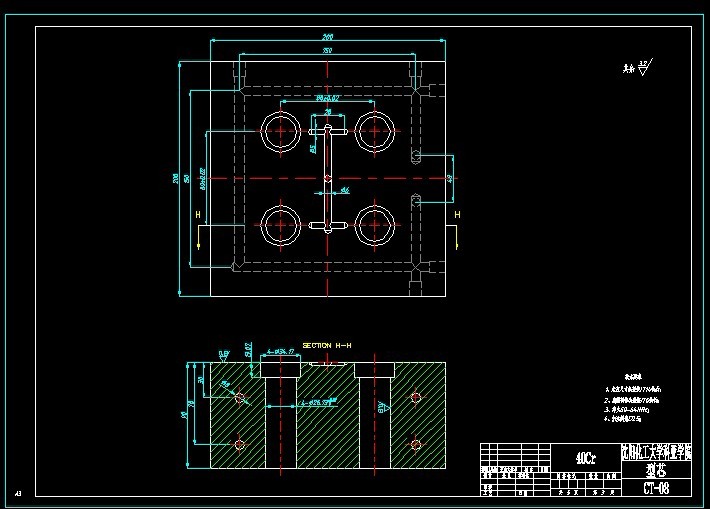
Task: Click the yellow "SECTION H-H" label
Action: pyautogui.click(x=327, y=346)
